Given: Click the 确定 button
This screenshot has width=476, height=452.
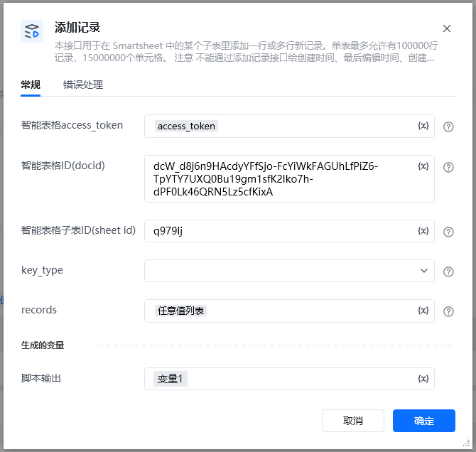Looking at the screenshot, I should [x=424, y=421].
